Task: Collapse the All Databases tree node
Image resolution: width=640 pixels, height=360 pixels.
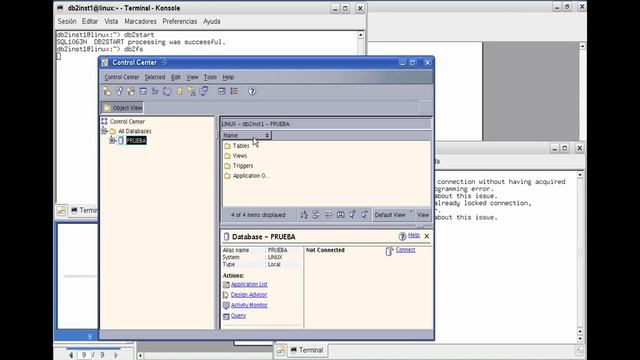Action: [x=104, y=131]
